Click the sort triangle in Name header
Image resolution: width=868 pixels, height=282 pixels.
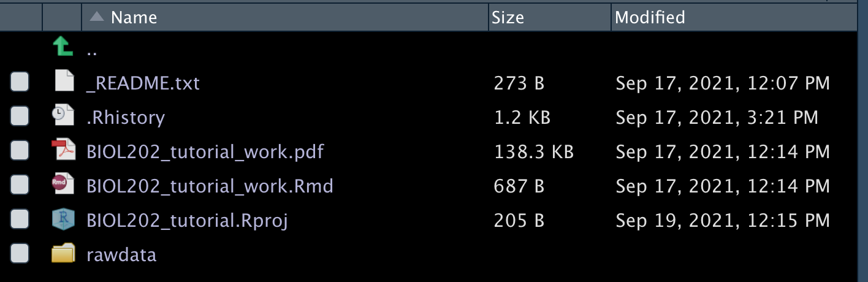coord(97,17)
